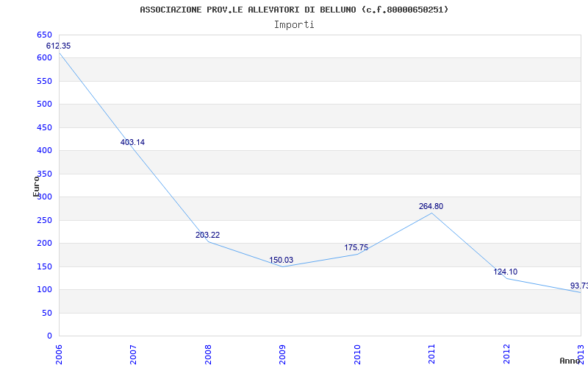Click the 600 y-axis tick label
The image size is (588, 368).
tap(44, 58)
